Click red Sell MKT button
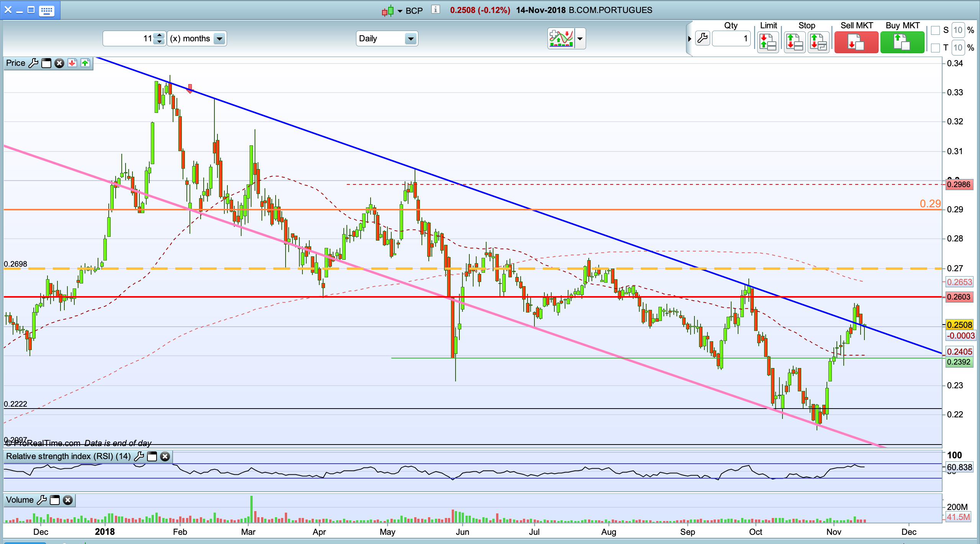 coord(856,42)
